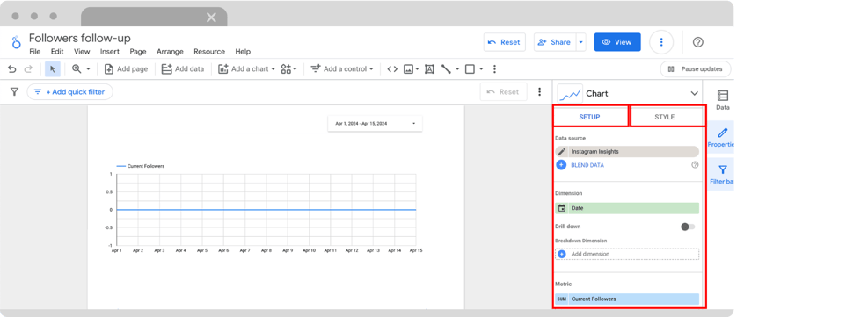
Task: Open the filter bar three-dot menu
Action: pyautogui.click(x=540, y=91)
